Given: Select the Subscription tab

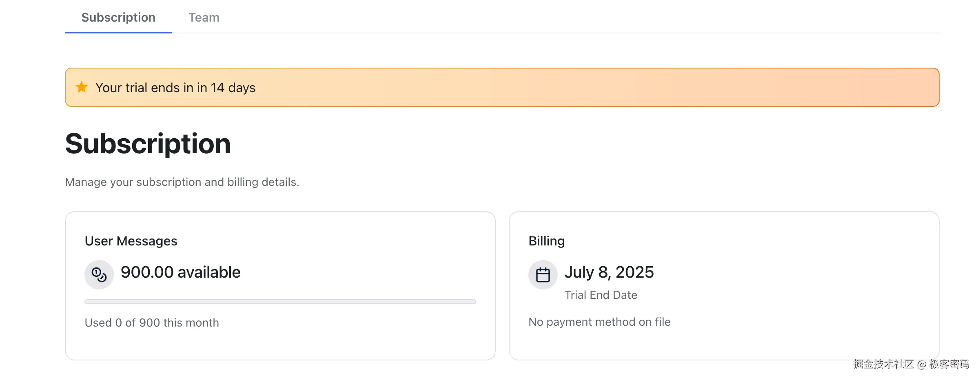Looking at the screenshot, I should tap(118, 17).
